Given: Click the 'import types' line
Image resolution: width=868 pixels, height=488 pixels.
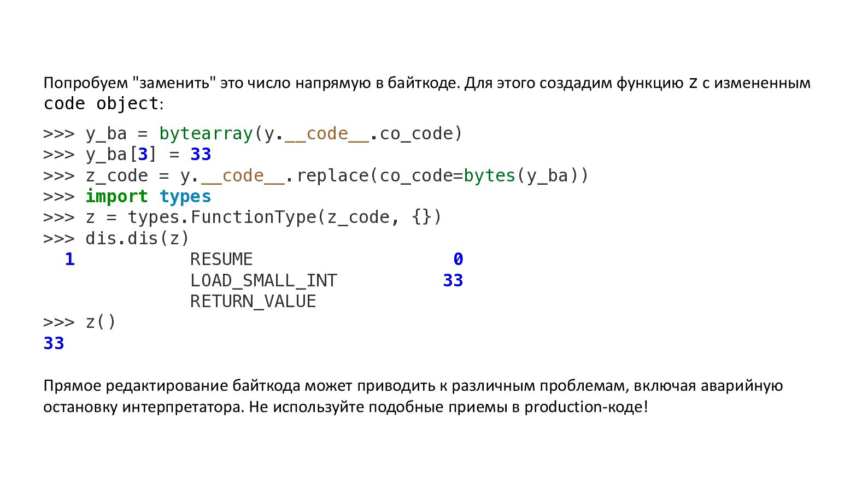Looking at the screenshot, I should pyautogui.click(x=127, y=197).
